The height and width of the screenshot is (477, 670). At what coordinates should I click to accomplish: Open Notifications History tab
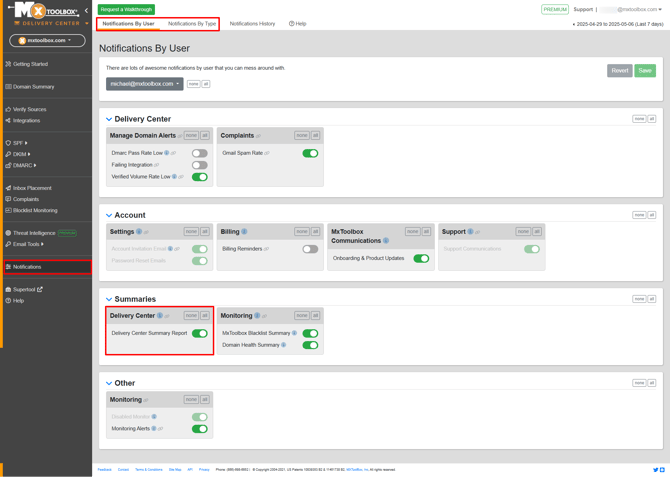click(x=252, y=24)
